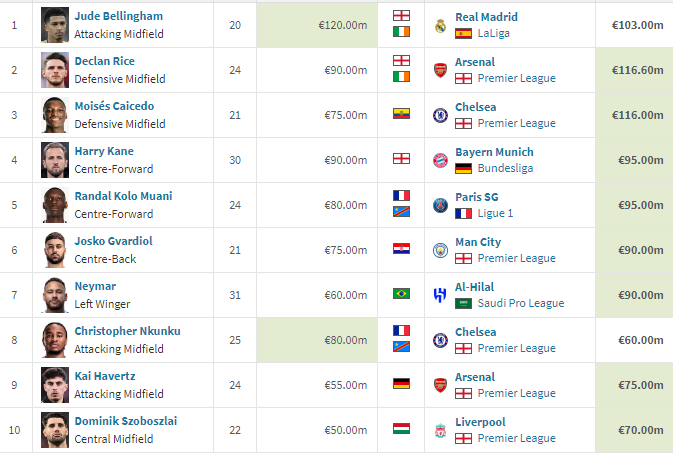Click Man City club crest icon

pyautogui.click(x=440, y=250)
